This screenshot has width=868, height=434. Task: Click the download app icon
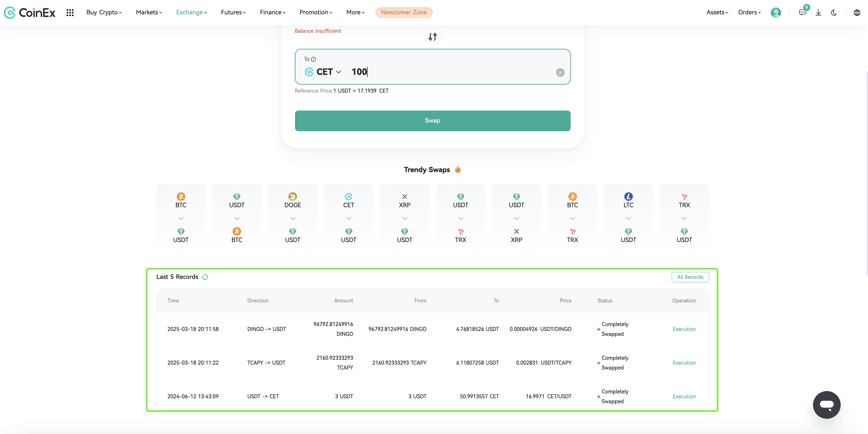(x=818, y=12)
